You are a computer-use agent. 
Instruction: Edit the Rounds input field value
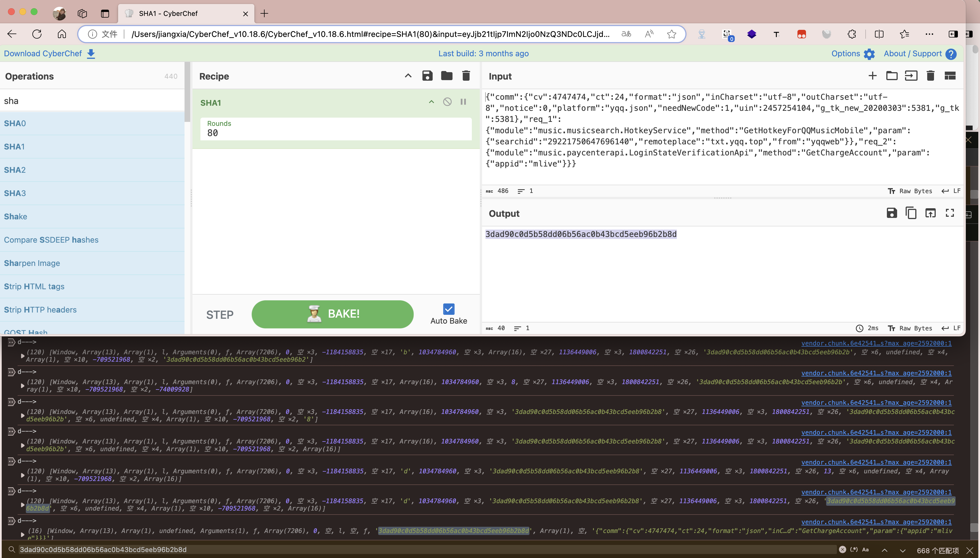[336, 133]
